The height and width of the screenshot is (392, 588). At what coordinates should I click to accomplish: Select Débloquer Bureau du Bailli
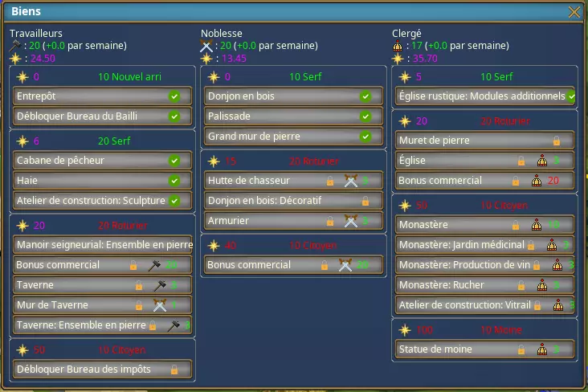pos(102,116)
